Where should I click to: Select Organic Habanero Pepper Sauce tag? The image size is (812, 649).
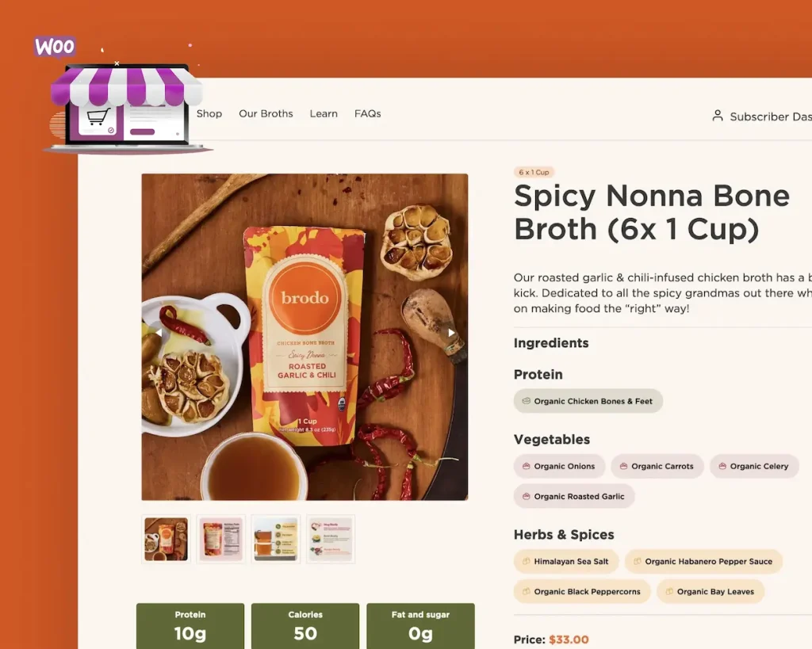point(703,562)
